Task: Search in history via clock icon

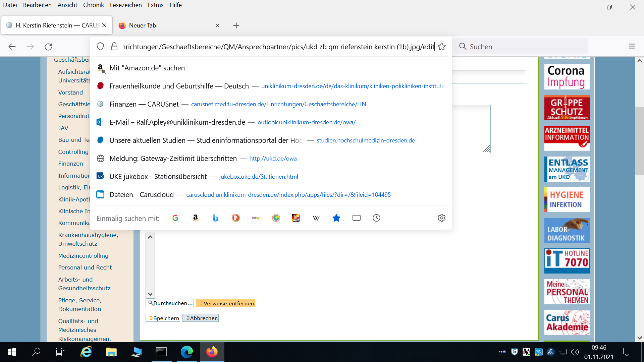Action: (377, 218)
